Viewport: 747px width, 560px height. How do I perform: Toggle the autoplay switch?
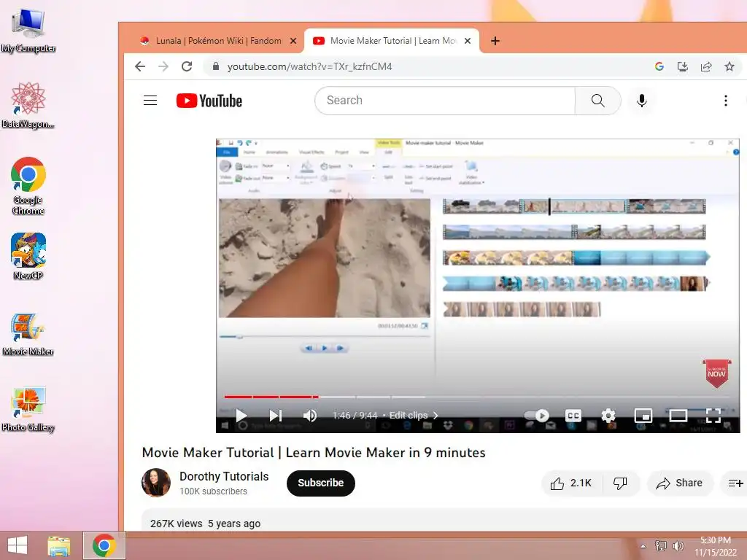(536, 416)
